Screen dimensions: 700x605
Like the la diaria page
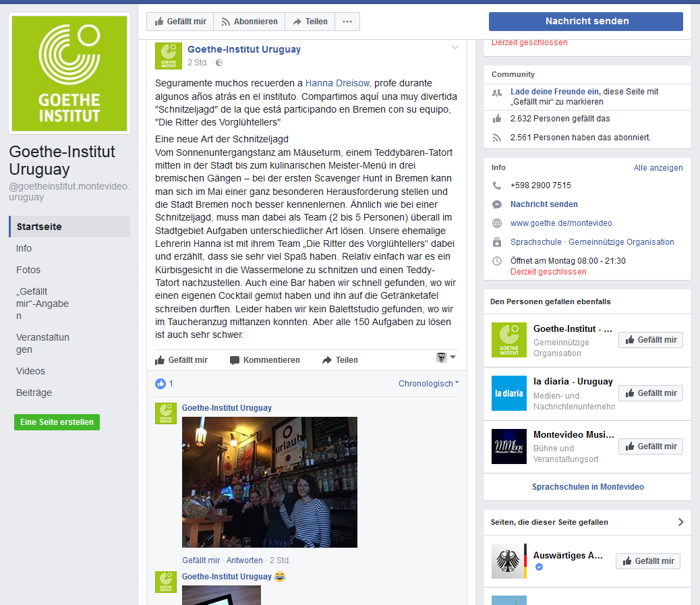(x=650, y=393)
